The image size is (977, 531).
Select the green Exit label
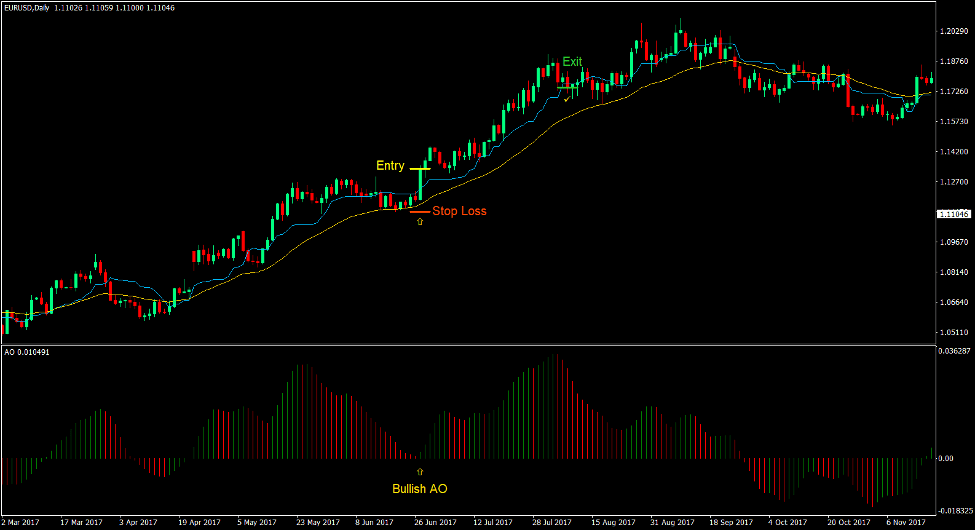[x=572, y=62]
